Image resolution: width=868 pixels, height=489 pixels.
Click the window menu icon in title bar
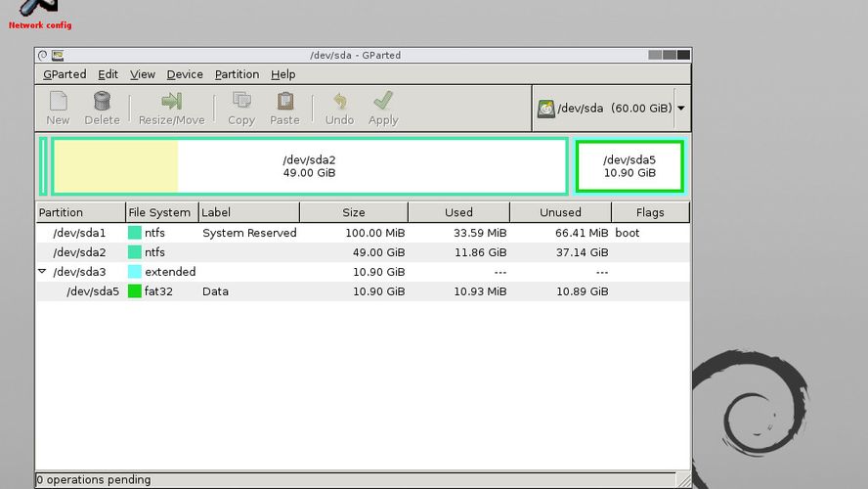pos(43,55)
